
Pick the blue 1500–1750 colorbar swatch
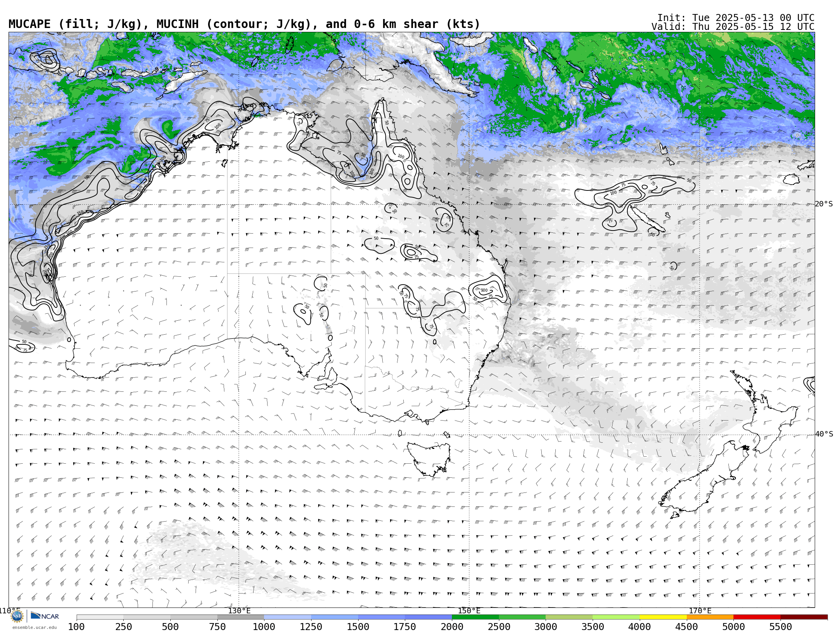381,617
